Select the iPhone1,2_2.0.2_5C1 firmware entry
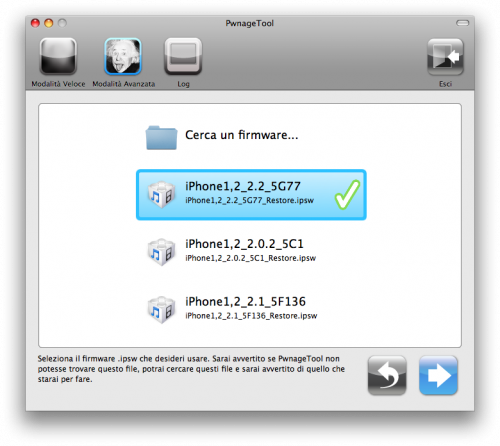Screen dimensions: 500x446 [251, 252]
